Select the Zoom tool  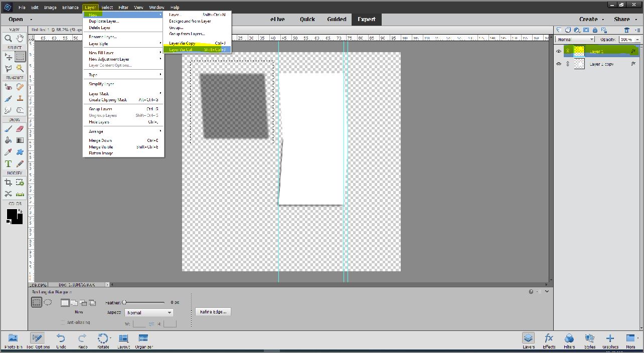(x=8, y=38)
